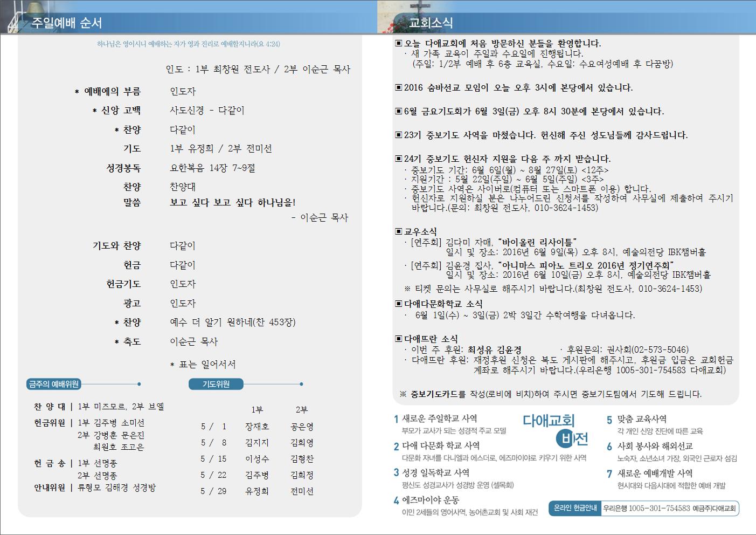The height and width of the screenshot is (535, 756).
Task: Click the square bullet beside 다애다문화학교 소식
Action: click(x=399, y=304)
